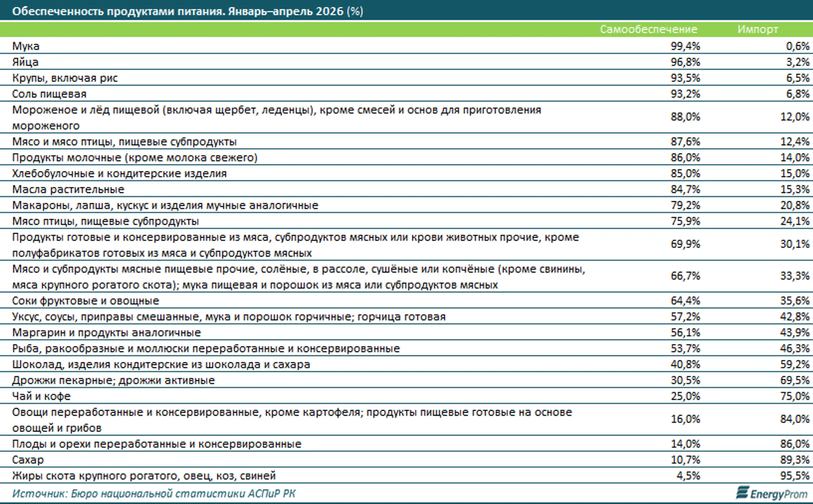Select the 'Продукты молочные' row label
813x504 pixels.
[135, 157]
